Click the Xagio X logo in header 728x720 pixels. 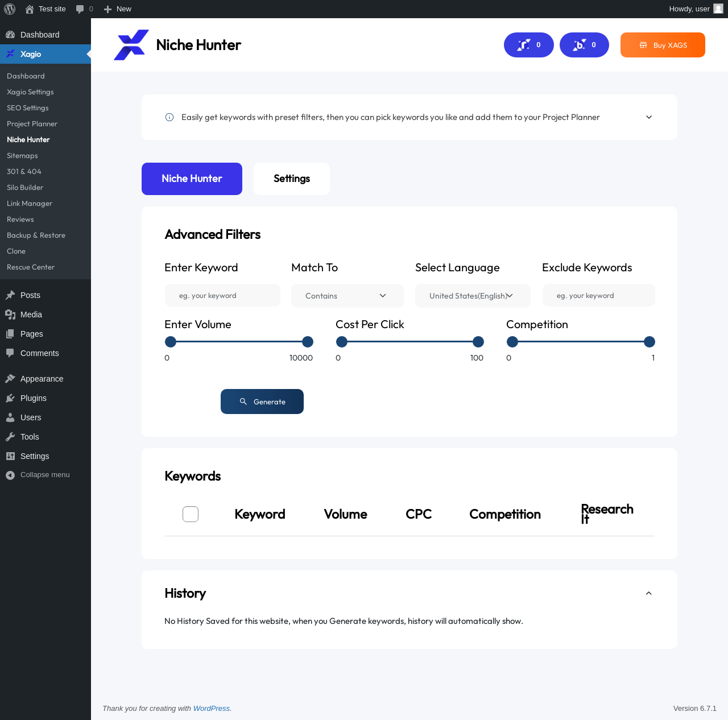[x=131, y=45]
